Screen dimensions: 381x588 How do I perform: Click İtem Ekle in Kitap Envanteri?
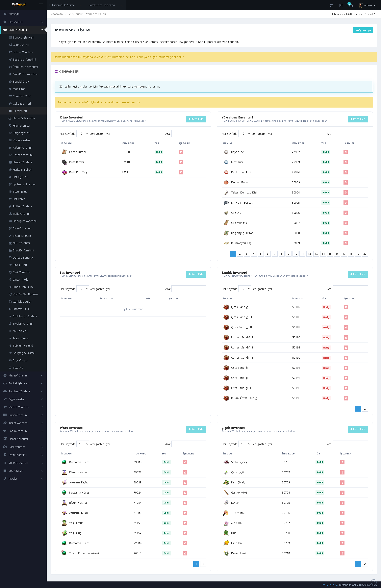tap(196, 119)
